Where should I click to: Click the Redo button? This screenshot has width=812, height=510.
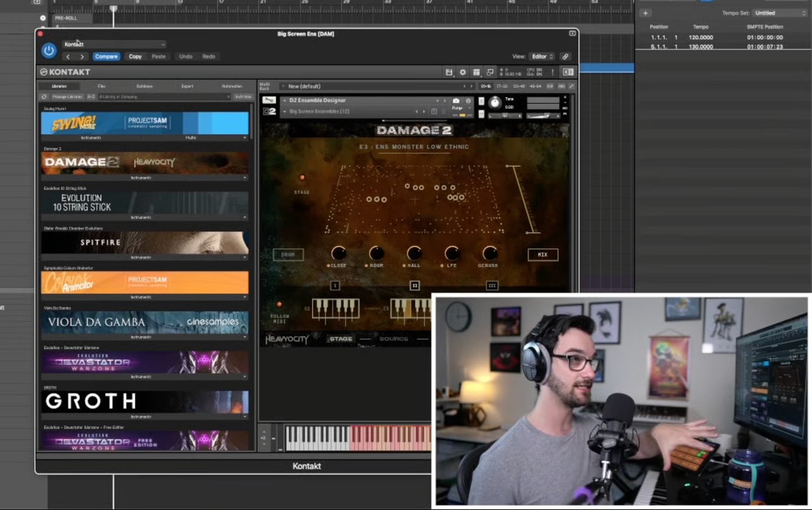(x=208, y=57)
